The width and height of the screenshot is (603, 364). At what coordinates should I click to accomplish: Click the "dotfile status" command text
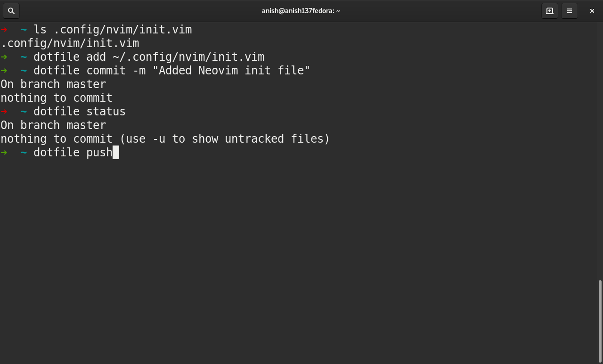coord(80,112)
